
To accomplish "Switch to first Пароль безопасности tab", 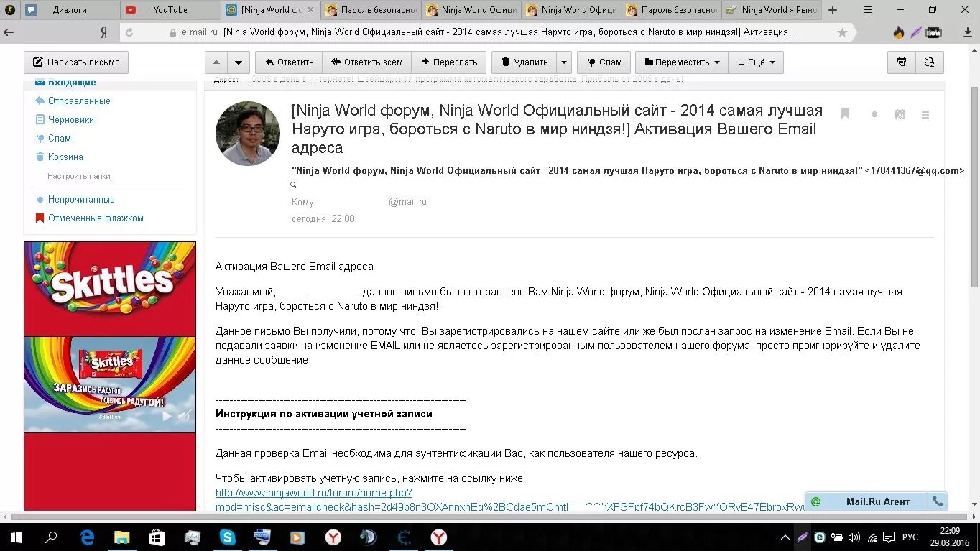I will pyautogui.click(x=370, y=10).
